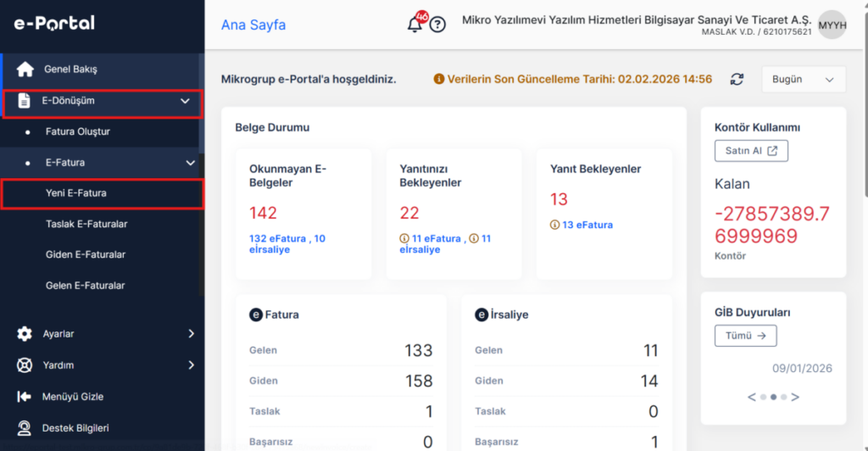868x451 pixels.
Task: Expand the Ayarlar menu arrow
Action: pyautogui.click(x=191, y=334)
